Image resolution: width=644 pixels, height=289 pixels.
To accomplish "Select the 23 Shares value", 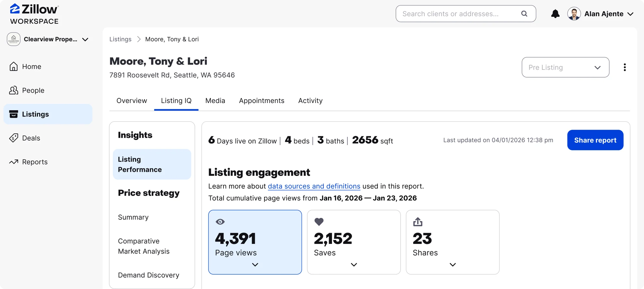I will click(422, 239).
